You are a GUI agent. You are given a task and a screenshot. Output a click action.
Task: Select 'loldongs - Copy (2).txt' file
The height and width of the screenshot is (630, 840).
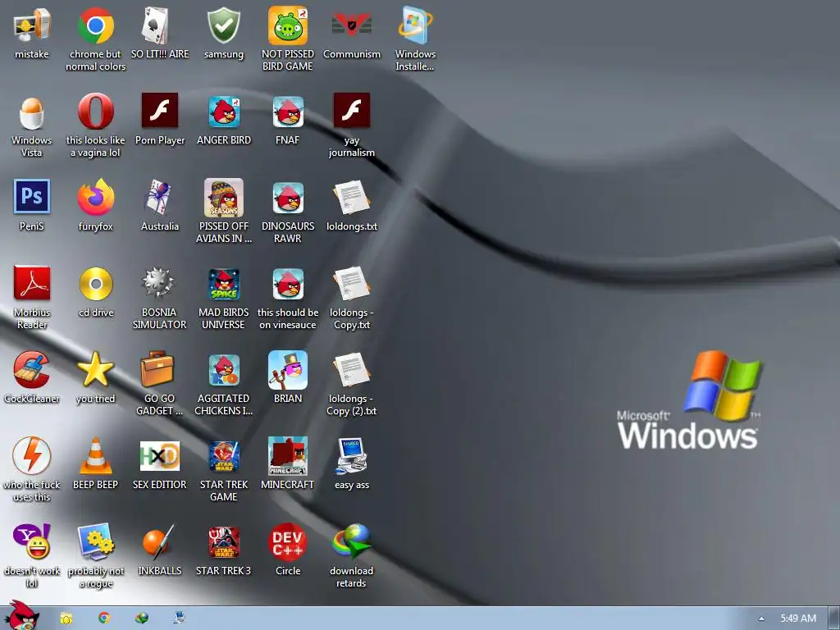351,370
